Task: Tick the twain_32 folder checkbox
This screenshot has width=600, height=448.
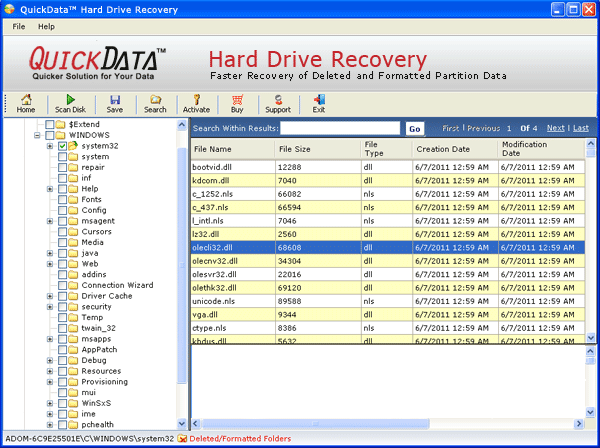Action: coord(63,328)
